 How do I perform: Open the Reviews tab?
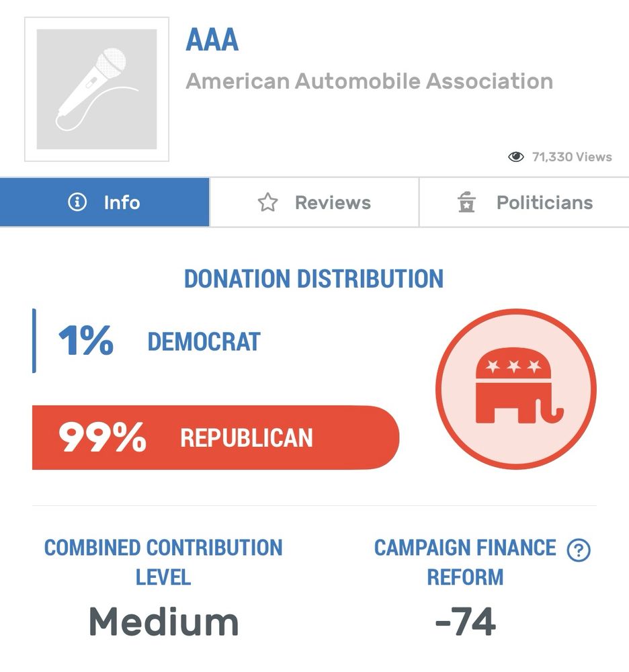314,202
